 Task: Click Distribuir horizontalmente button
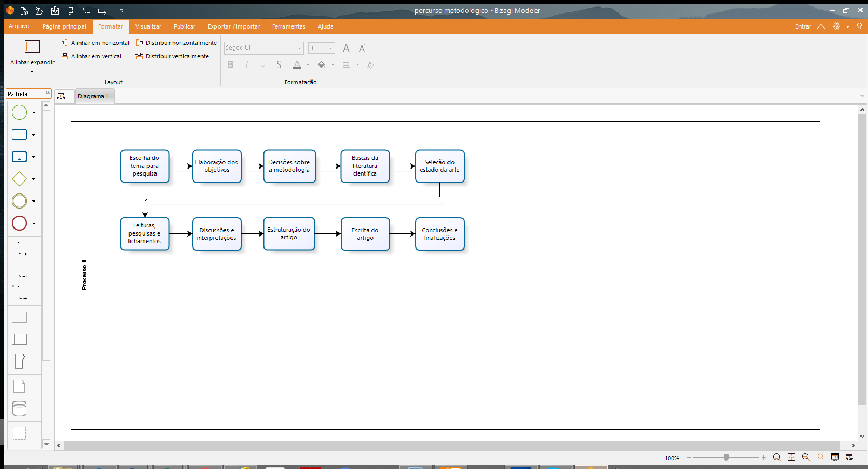(x=177, y=43)
